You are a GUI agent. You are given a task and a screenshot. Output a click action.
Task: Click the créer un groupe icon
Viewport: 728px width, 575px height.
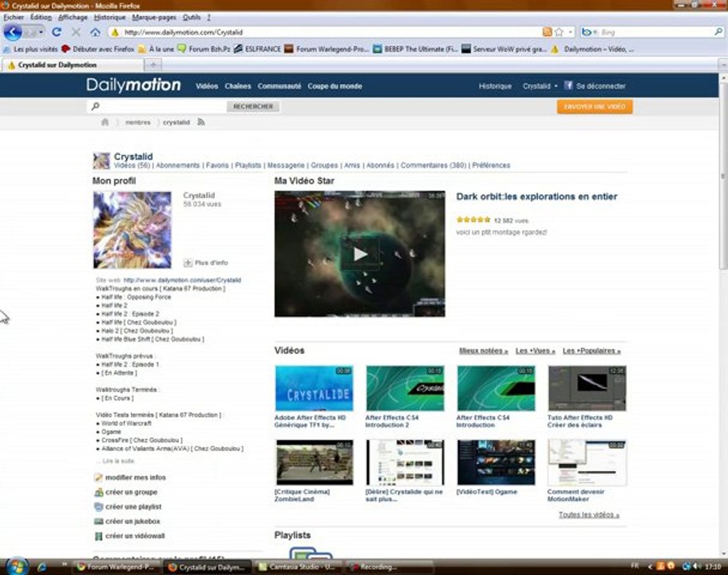[x=98, y=492]
